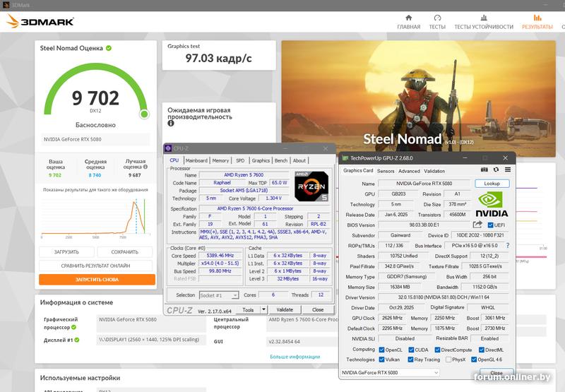Viewport: 565px width, 392px height.
Task: Click the info icon under Ожидаемая игровая производительность
Action: click(x=171, y=123)
